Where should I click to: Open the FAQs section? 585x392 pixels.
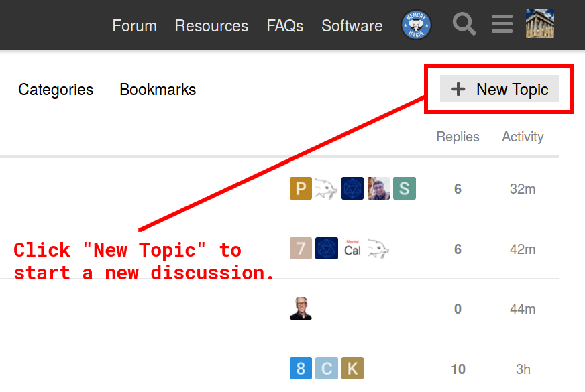(284, 26)
